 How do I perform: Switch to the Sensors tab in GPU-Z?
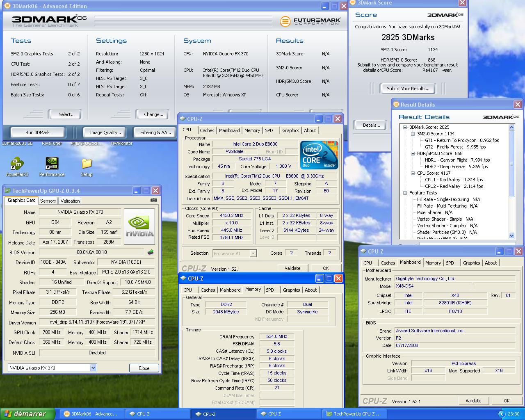[48, 201]
